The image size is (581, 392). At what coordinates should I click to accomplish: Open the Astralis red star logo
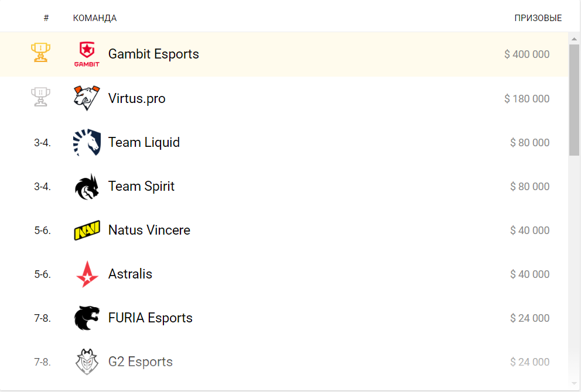pyautogui.click(x=87, y=274)
